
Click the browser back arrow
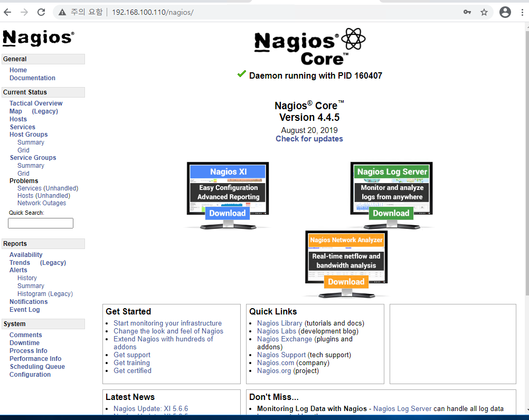click(x=7, y=13)
